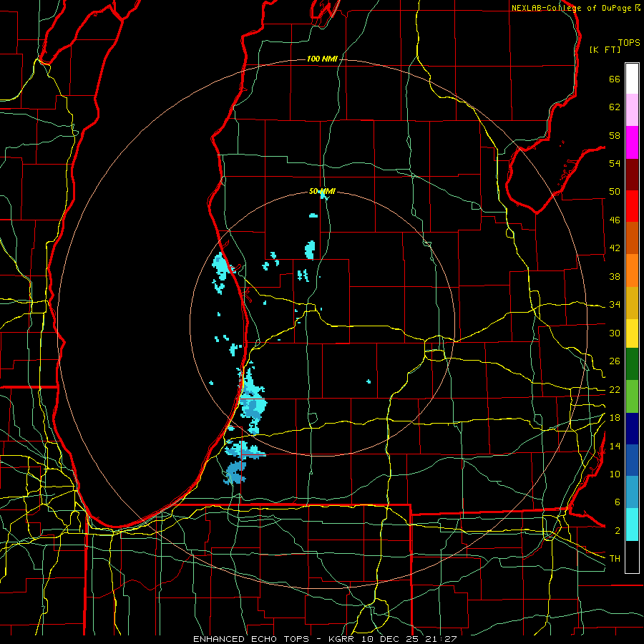Click the white swatch in the tops legend
Viewport: 644px width, 644px height.
click(x=632, y=79)
